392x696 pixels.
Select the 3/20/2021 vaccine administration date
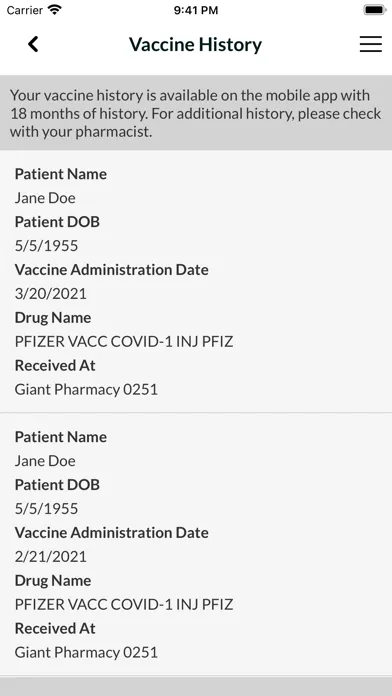[x=51, y=294]
